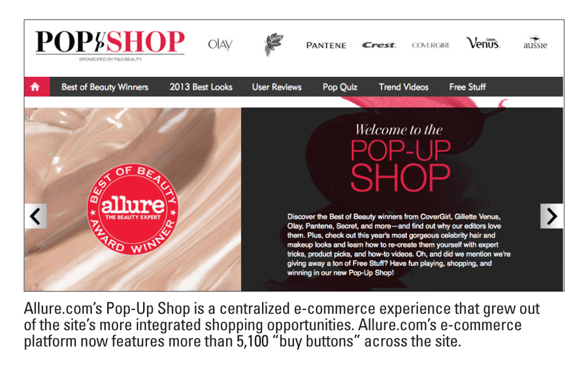Open the Pop Quiz page
This screenshot has height=370, width=588.
[x=340, y=87]
